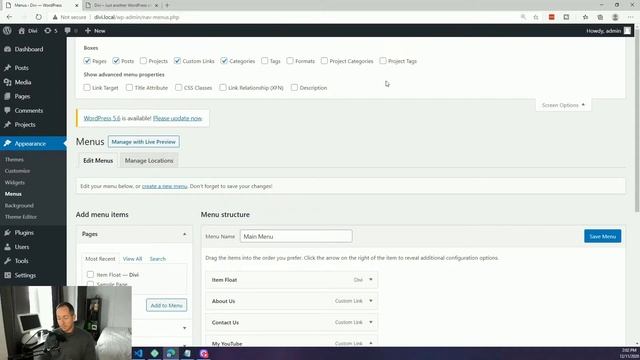Reload the browser page
The width and height of the screenshot is (640, 360).
point(38,17)
